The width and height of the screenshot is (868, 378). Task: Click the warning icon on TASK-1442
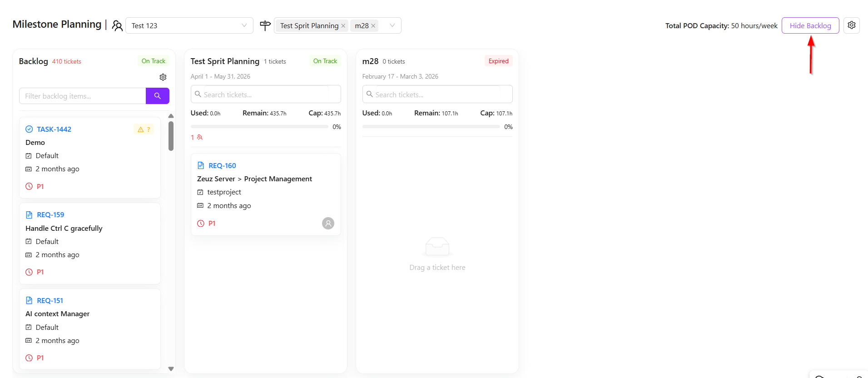pos(141,129)
